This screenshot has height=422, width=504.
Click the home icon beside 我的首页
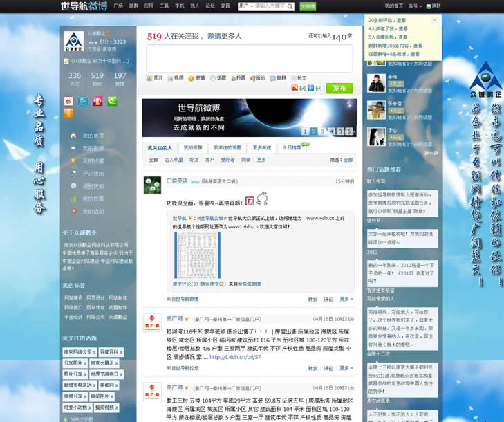[73, 136]
